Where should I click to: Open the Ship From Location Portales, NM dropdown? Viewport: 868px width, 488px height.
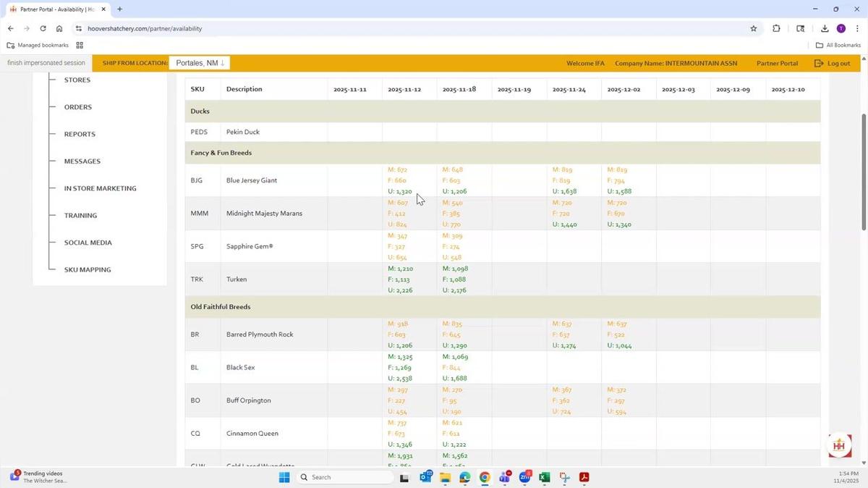click(200, 63)
